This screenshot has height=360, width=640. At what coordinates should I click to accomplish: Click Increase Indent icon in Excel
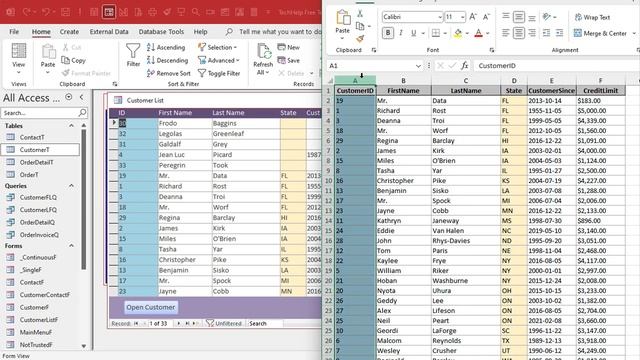[559, 33]
